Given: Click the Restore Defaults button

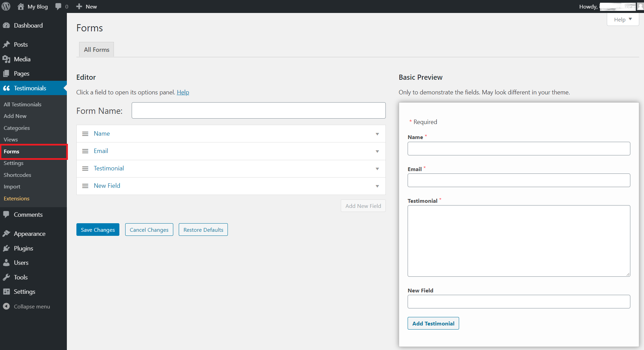Looking at the screenshot, I should coord(203,229).
